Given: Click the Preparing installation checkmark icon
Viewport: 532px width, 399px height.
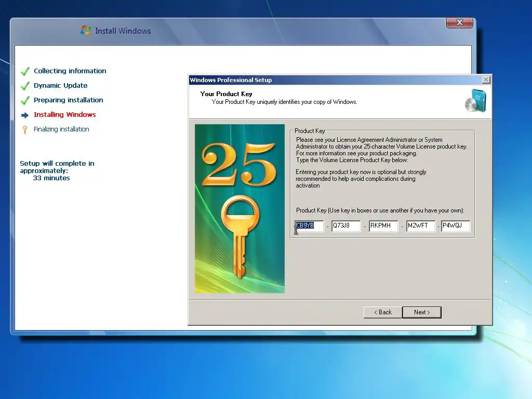Looking at the screenshot, I should coord(25,100).
